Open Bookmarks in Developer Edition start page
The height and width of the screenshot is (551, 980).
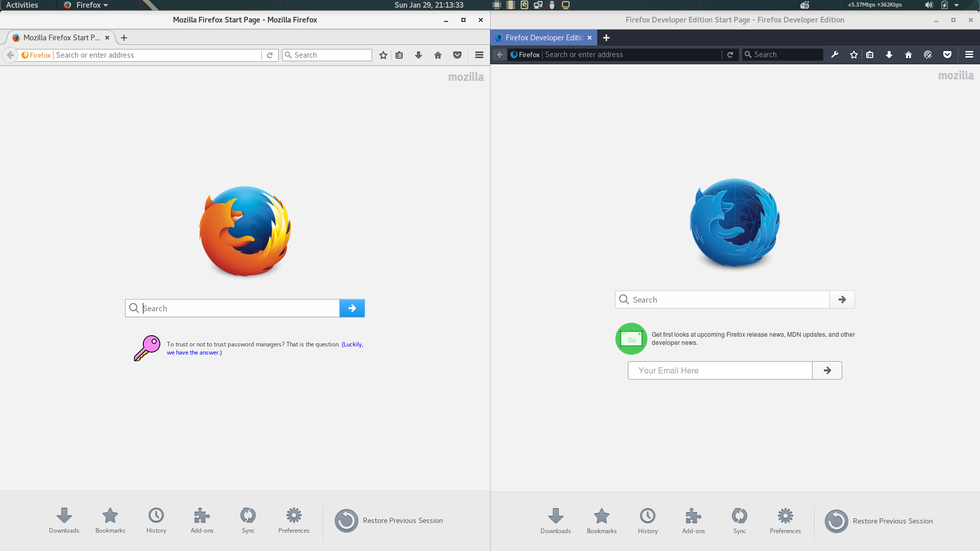[x=602, y=521]
